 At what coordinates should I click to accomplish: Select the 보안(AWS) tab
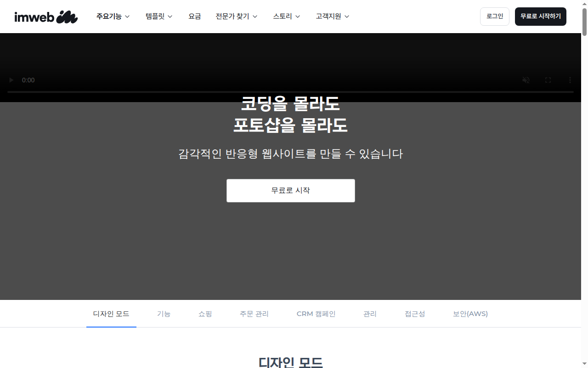click(x=470, y=314)
